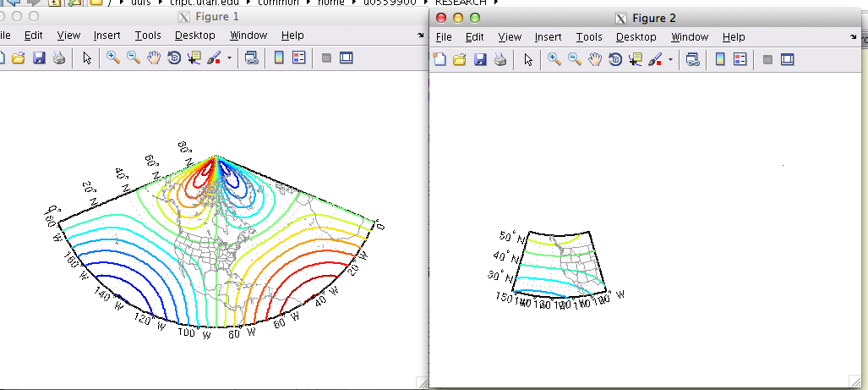Close Figure 2 with red button
Screen dimensions: 868x390
441,18
